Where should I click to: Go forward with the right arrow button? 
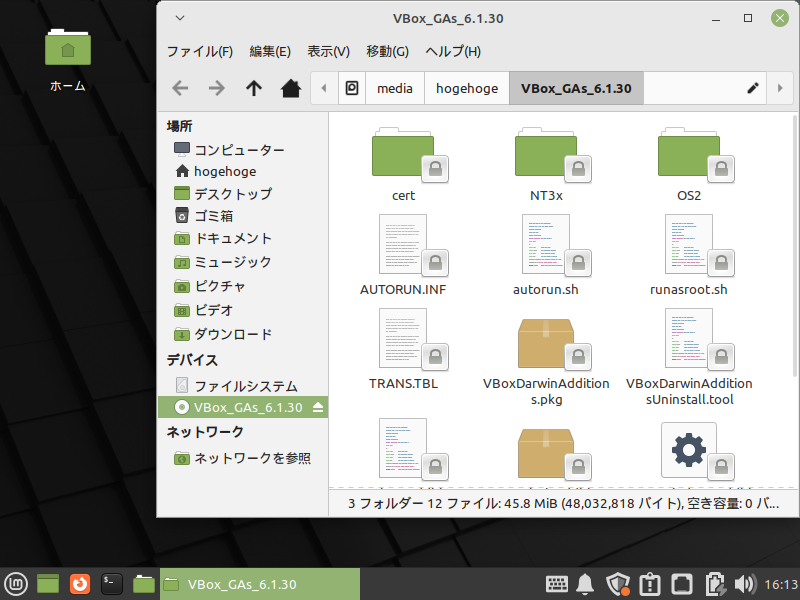(217, 88)
